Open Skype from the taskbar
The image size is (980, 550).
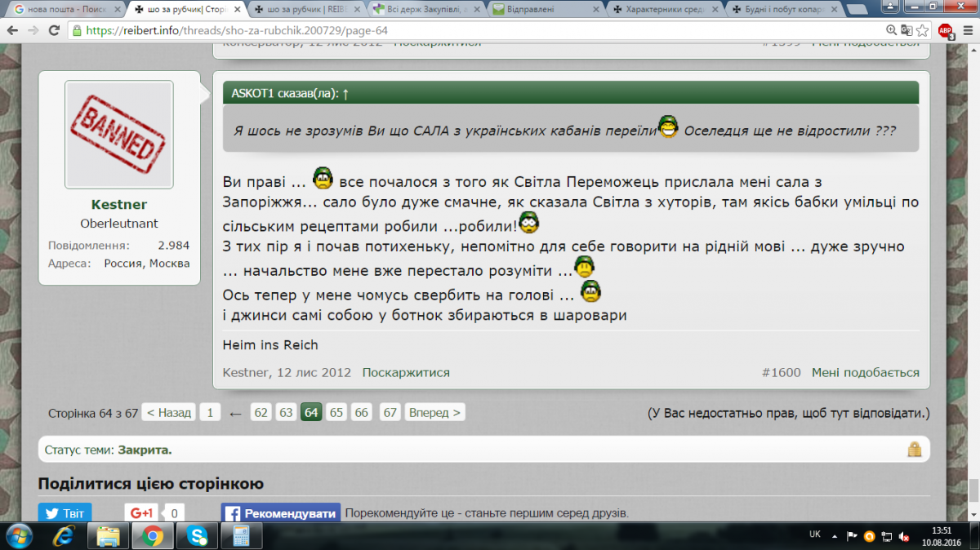[x=197, y=536]
